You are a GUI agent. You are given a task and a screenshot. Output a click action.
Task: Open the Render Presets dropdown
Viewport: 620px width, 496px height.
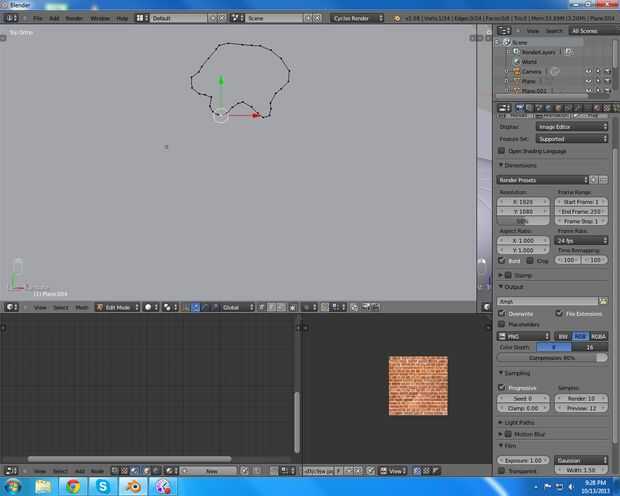pos(542,180)
